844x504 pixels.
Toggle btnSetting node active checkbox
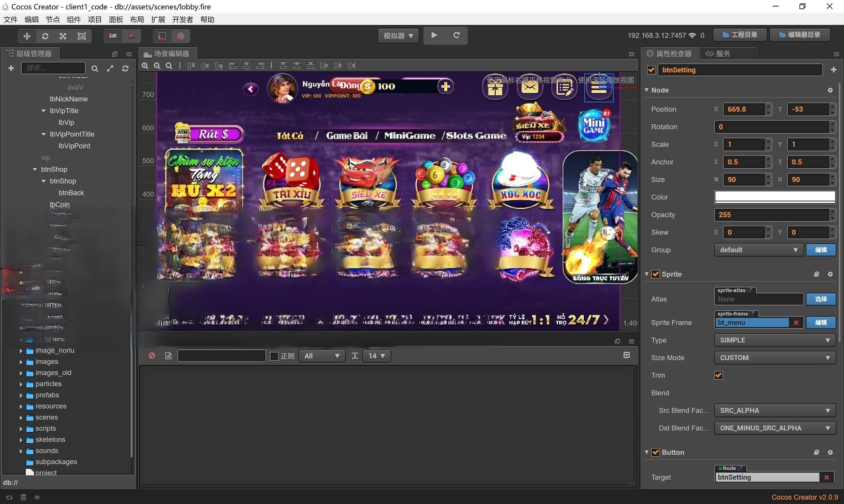tap(651, 70)
